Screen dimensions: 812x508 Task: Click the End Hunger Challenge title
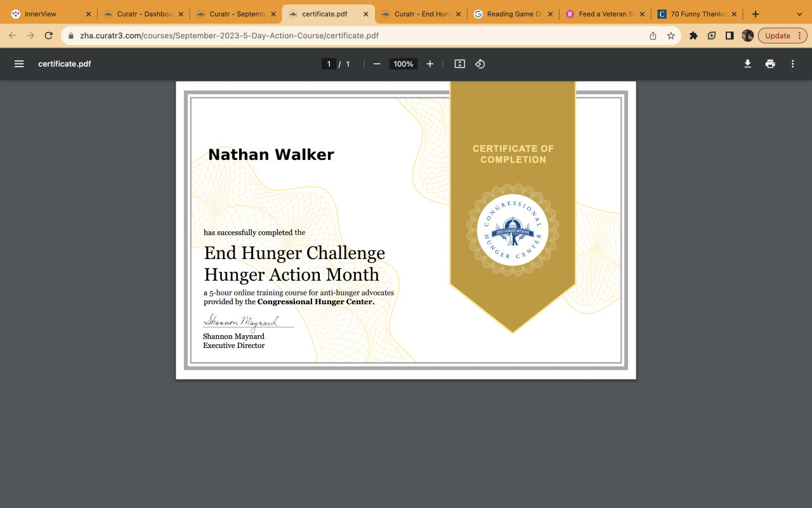coord(294,253)
